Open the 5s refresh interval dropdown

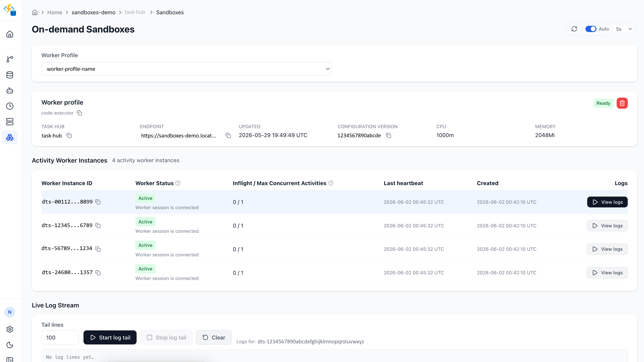623,29
